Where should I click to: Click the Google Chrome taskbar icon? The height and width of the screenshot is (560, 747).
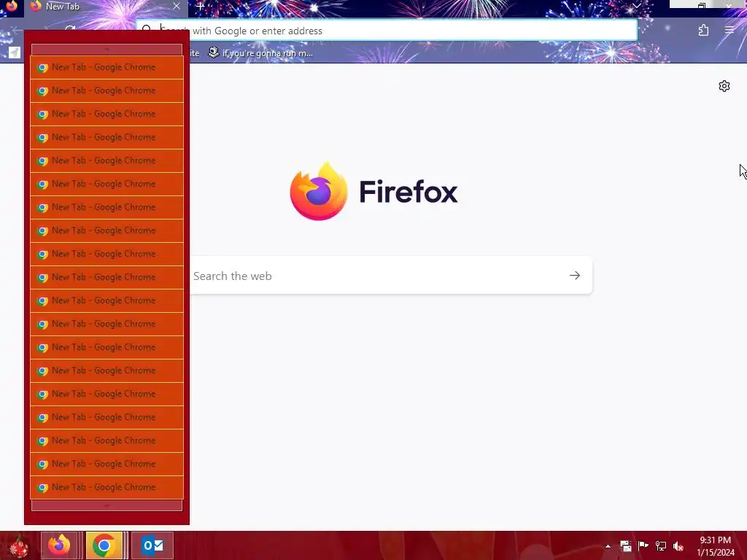[104, 545]
